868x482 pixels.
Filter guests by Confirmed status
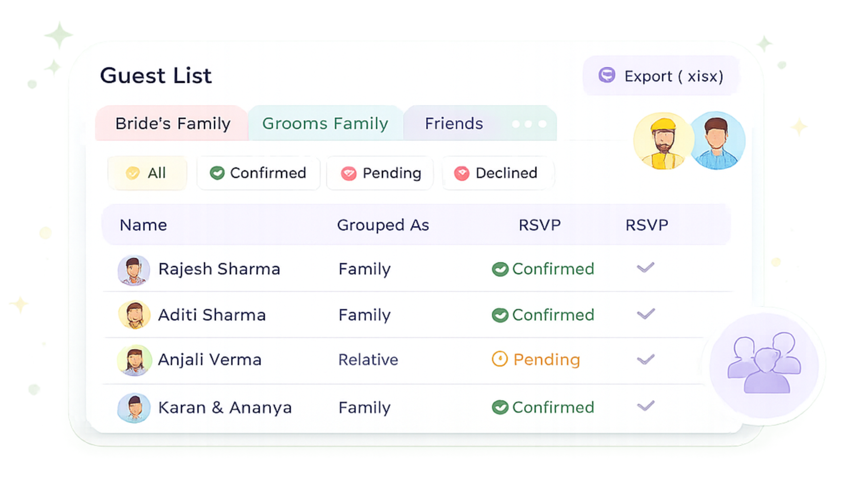tap(258, 173)
